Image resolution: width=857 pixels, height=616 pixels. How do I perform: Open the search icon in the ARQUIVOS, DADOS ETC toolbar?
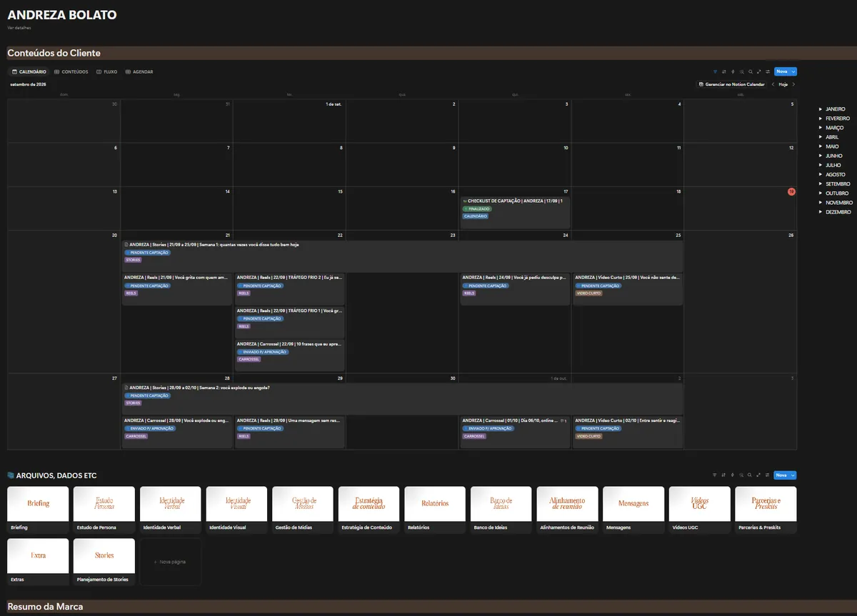click(x=750, y=475)
